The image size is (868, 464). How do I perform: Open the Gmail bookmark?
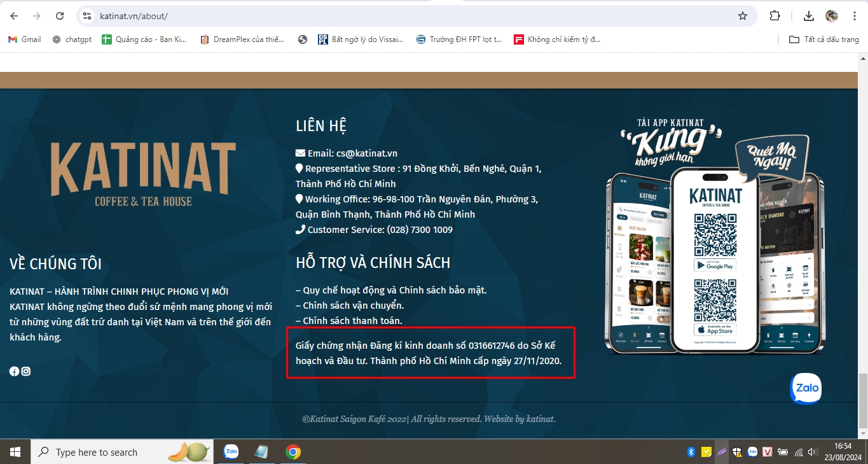tap(24, 39)
